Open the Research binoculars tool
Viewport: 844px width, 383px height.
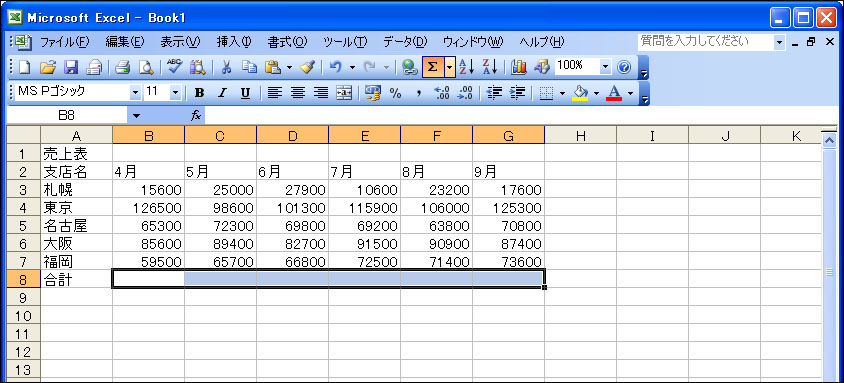click(198, 67)
